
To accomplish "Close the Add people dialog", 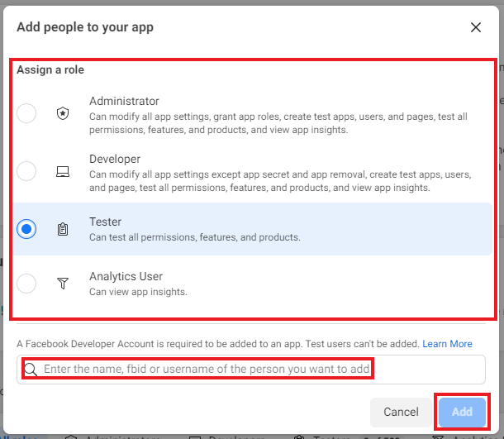I will point(476,27).
